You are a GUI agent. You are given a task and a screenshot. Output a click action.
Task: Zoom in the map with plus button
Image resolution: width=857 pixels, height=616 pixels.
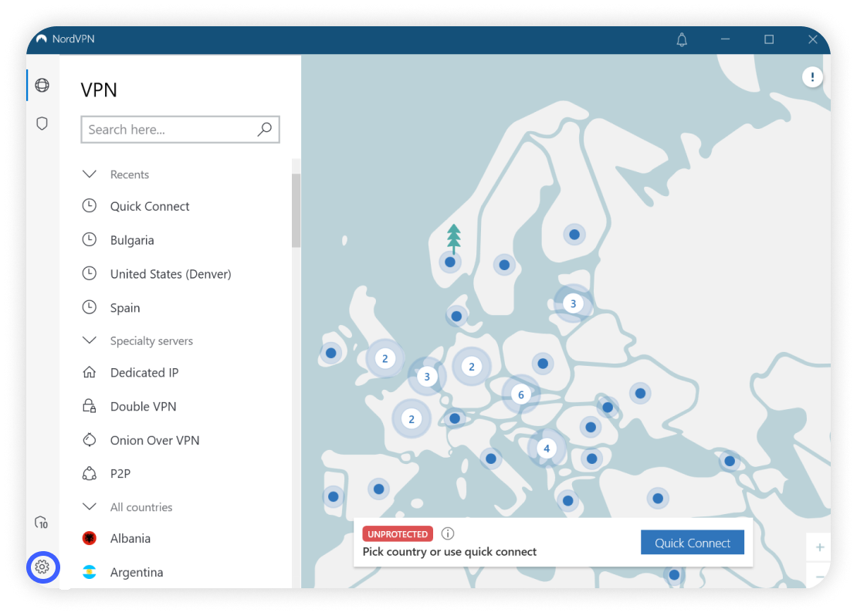(x=819, y=547)
